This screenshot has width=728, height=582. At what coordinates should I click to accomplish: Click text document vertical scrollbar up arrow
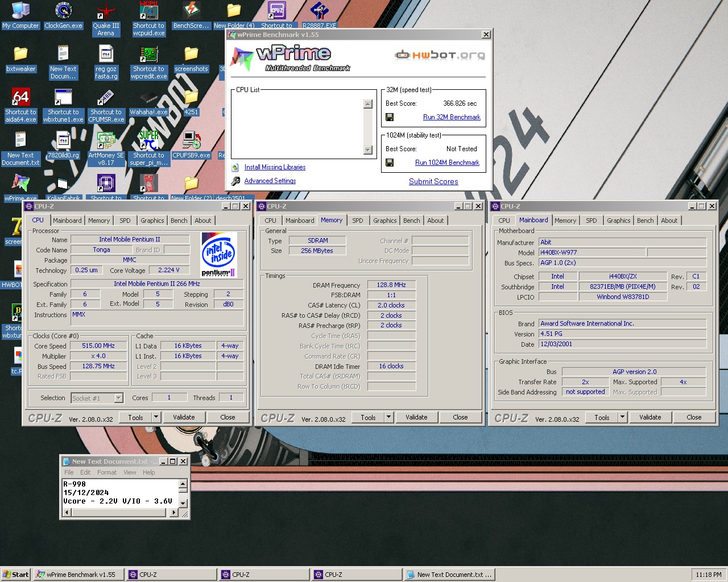[183, 484]
